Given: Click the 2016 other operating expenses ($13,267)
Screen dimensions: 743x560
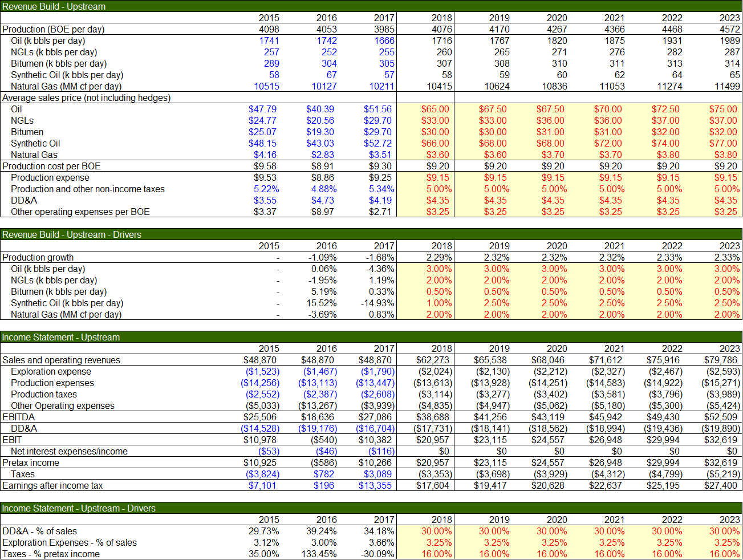Looking at the screenshot, I should click(x=318, y=405).
